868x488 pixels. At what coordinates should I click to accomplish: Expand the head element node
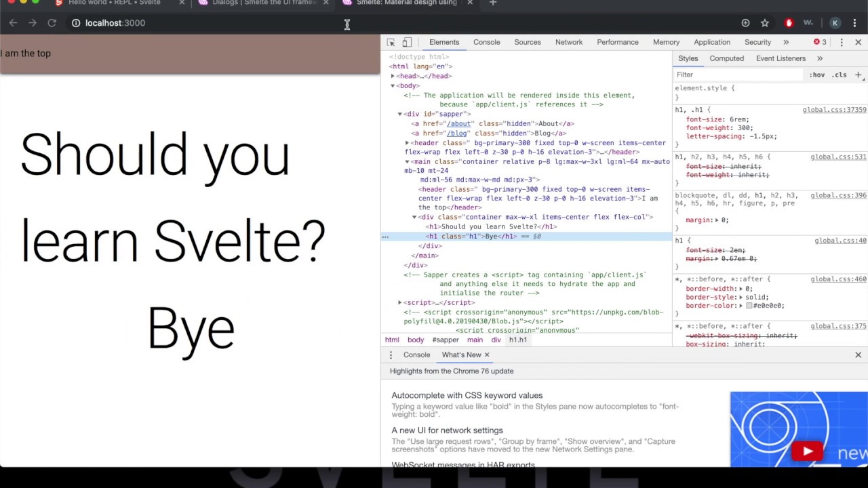click(393, 76)
